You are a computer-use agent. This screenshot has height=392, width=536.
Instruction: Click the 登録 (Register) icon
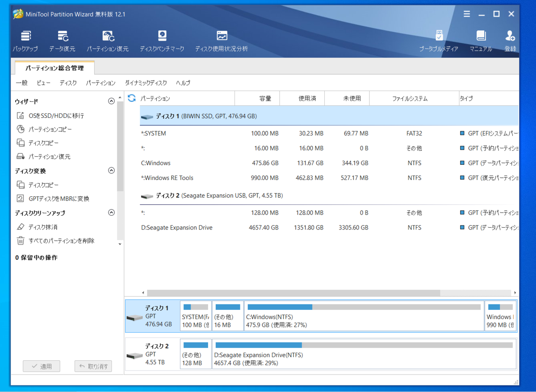click(510, 42)
